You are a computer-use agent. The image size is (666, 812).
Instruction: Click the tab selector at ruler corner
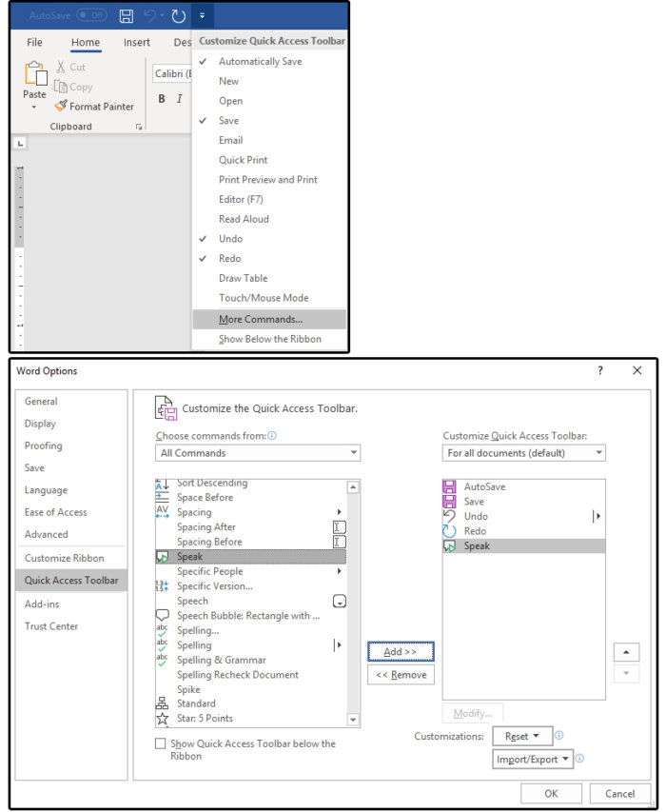(20, 144)
